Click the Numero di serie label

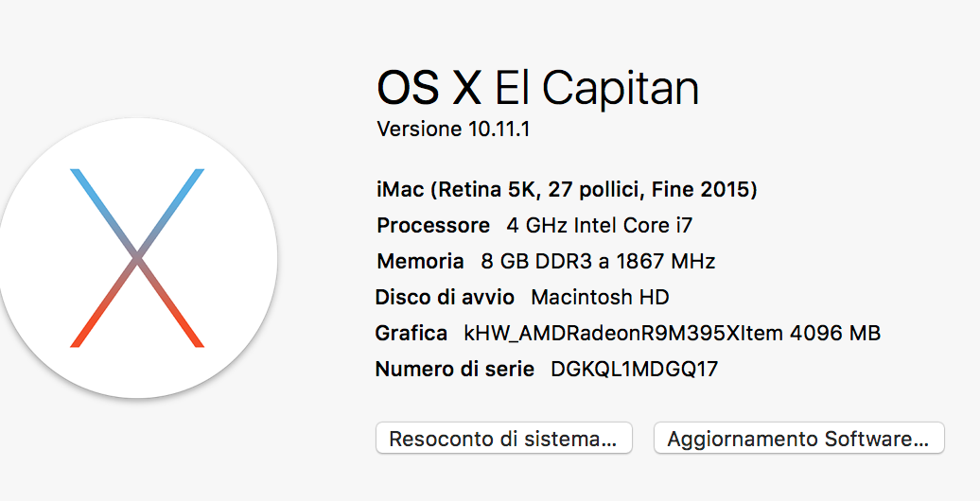[455, 370]
